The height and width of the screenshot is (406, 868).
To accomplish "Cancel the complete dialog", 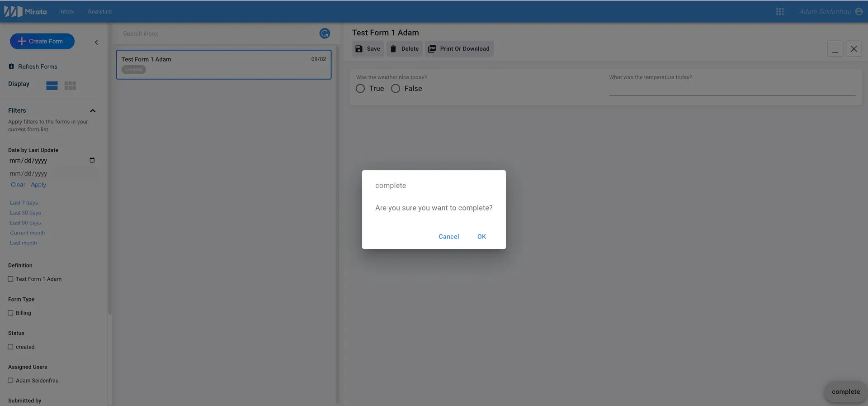I will tap(449, 237).
